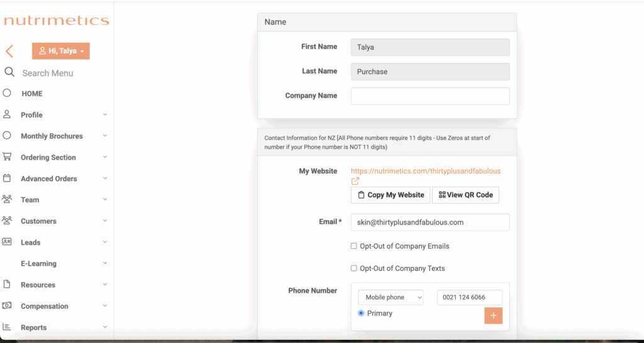The image size is (644, 343).
Task: Open the Hi, Talya user dropdown
Action: (61, 52)
